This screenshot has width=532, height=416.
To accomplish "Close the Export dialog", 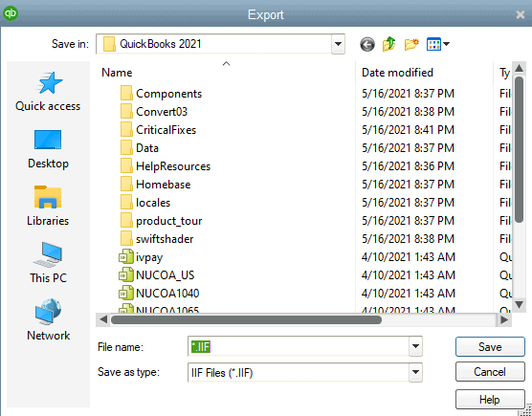I will [x=521, y=14].
